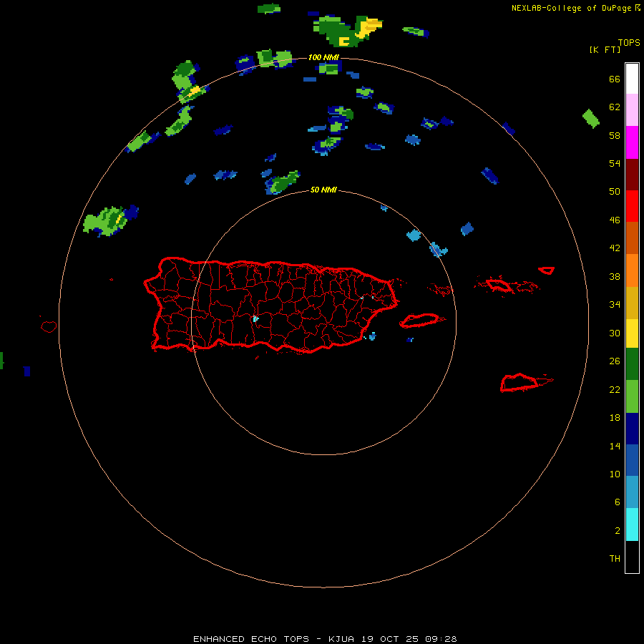
Task: Select the dark green legend swatch
Action: 632,364
